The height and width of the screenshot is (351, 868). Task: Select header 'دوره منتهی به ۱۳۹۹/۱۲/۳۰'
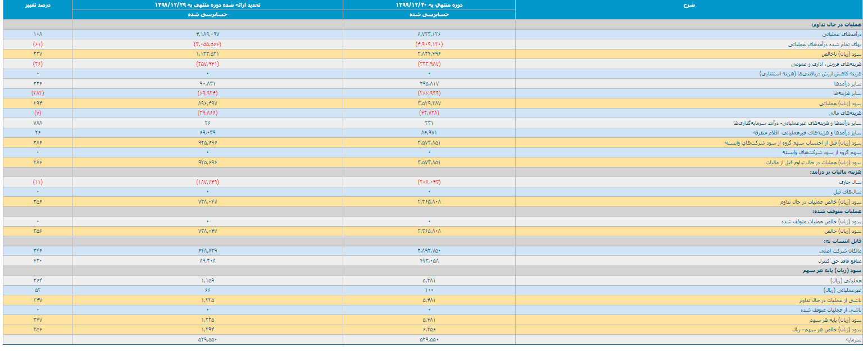coord(429,4)
